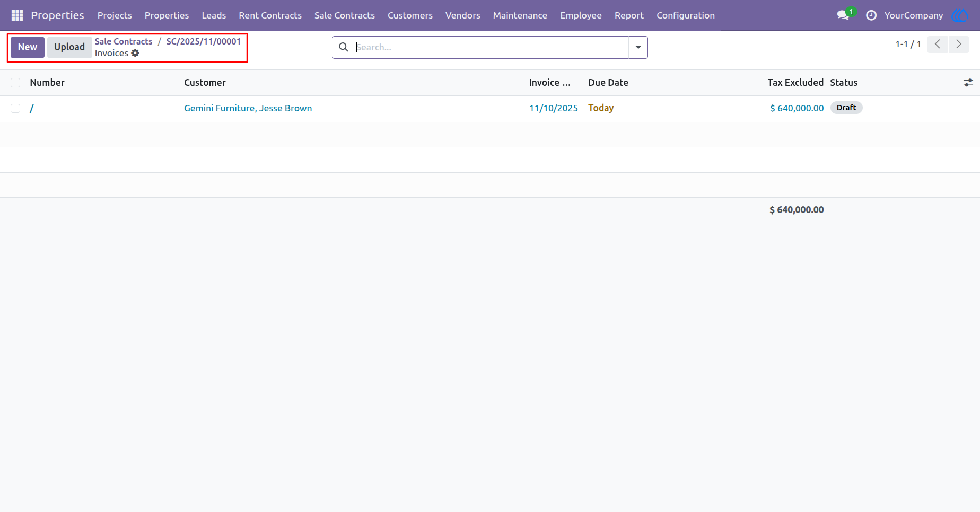This screenshot has height=512, width=980.
Task: Open the Maintenance menu
Action: (x=520, y=15)
